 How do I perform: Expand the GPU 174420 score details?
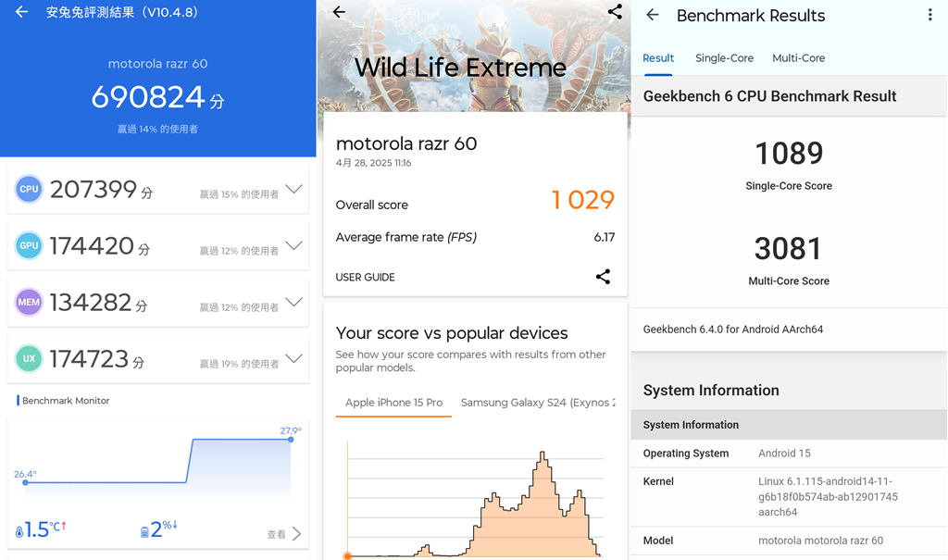[293, 245]
